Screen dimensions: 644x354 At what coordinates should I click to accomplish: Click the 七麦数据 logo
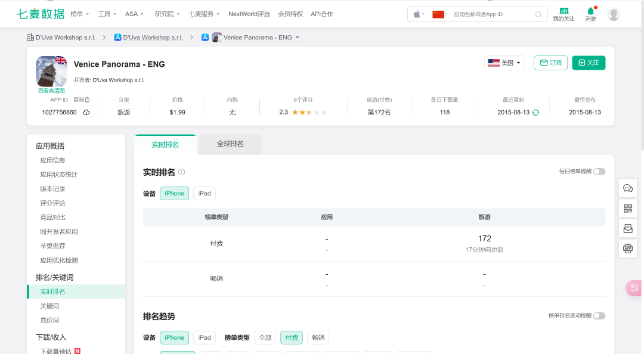tap(41, 14)
